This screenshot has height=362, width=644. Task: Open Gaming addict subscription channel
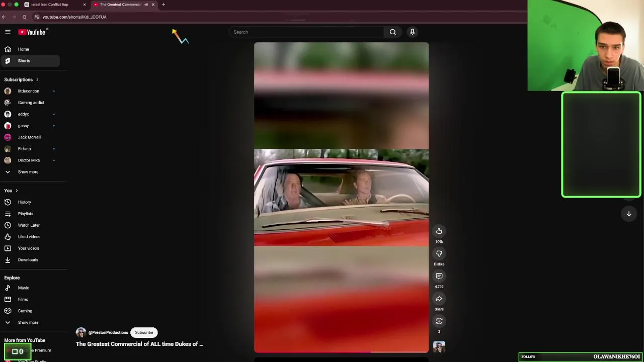(30, 103)
